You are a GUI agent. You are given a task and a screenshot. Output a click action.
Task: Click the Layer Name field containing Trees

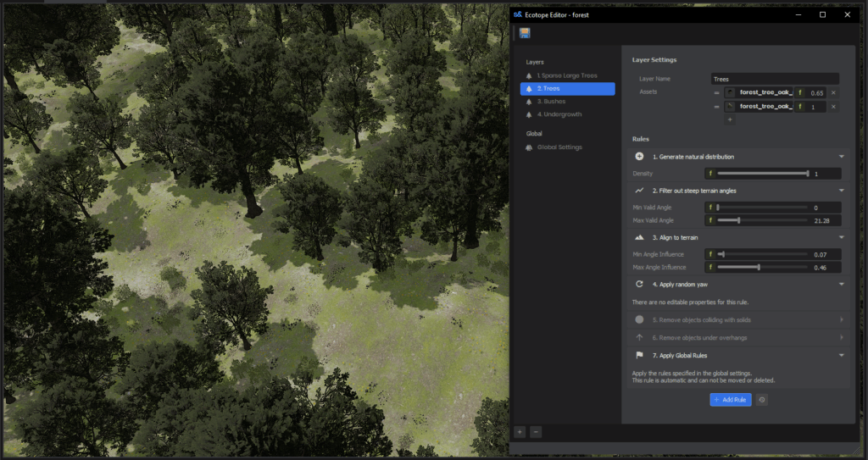775,79
